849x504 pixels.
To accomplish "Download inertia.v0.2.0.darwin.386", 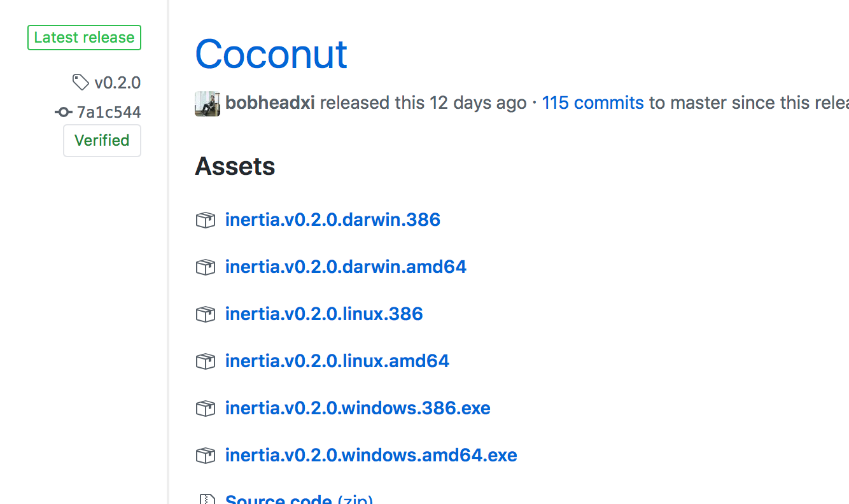I will (x=333, y=220).
